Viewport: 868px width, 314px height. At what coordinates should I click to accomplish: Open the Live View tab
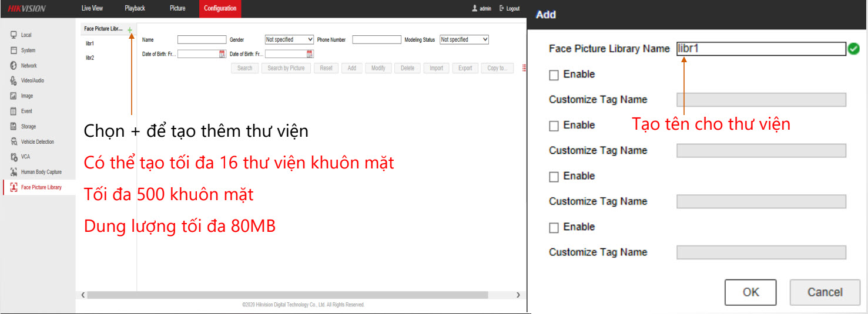pyautogui.click(x=92, y=8)
